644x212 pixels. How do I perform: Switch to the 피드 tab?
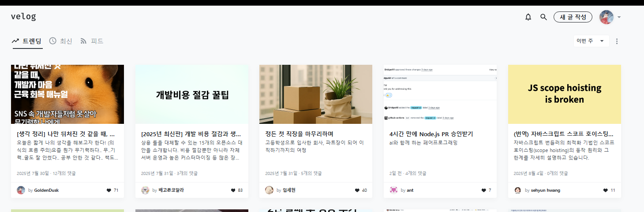point(92,41)
